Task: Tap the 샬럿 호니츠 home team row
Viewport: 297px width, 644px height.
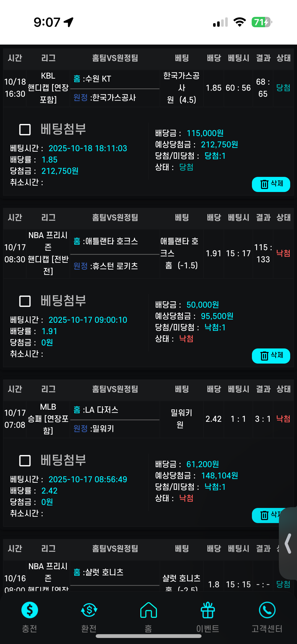Action: pos(115,572)
